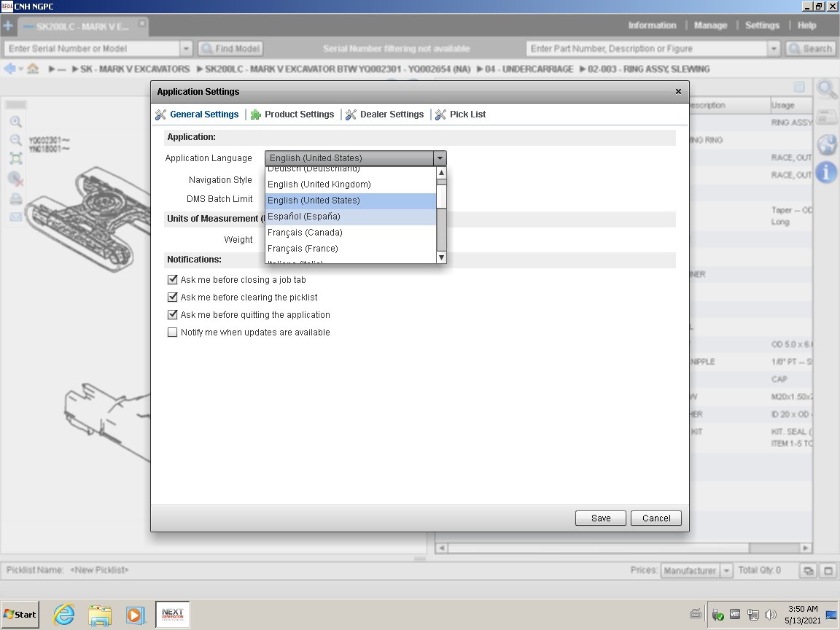The width and height of the screenshot is (840, 630).
Task: Click language list scroll up arrow
Action: tap(441, 173)
